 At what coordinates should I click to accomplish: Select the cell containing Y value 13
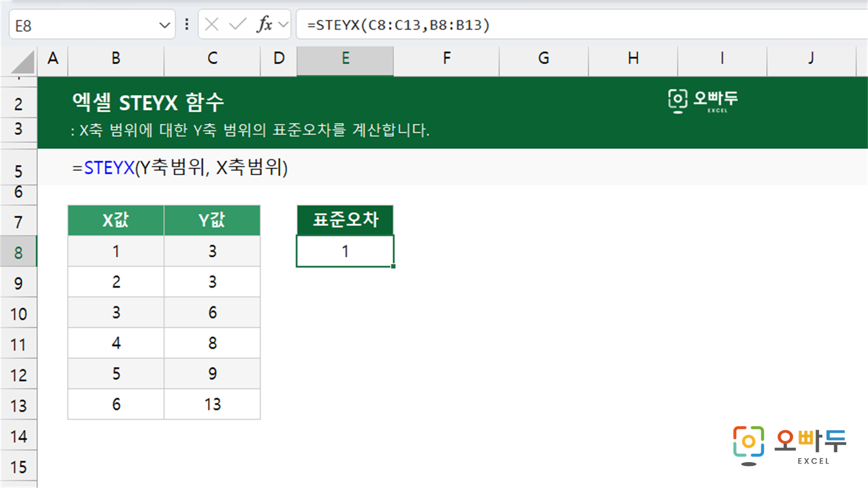click(212, 404)
